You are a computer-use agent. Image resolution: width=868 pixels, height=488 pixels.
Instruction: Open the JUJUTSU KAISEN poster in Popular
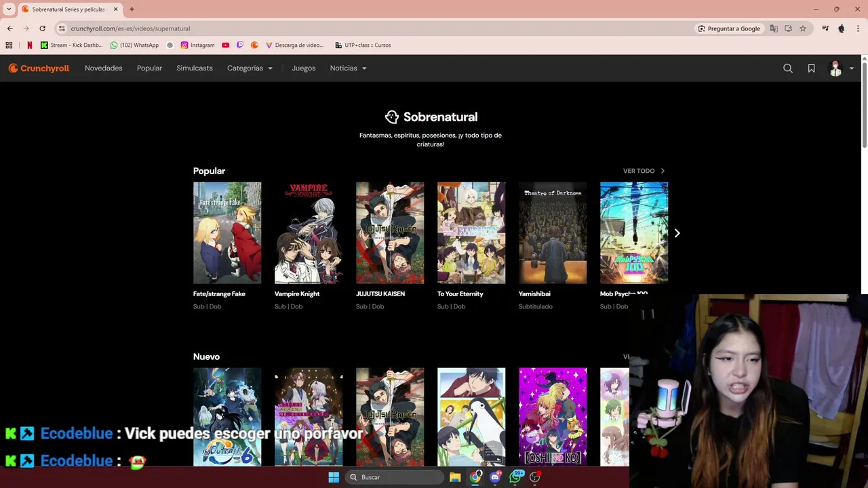tap(390, 232)
